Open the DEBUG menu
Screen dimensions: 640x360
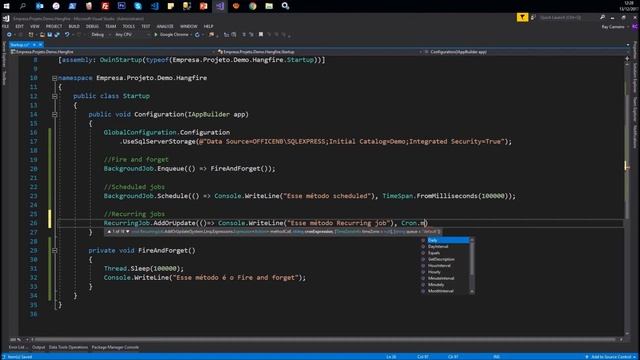[92, 26]
